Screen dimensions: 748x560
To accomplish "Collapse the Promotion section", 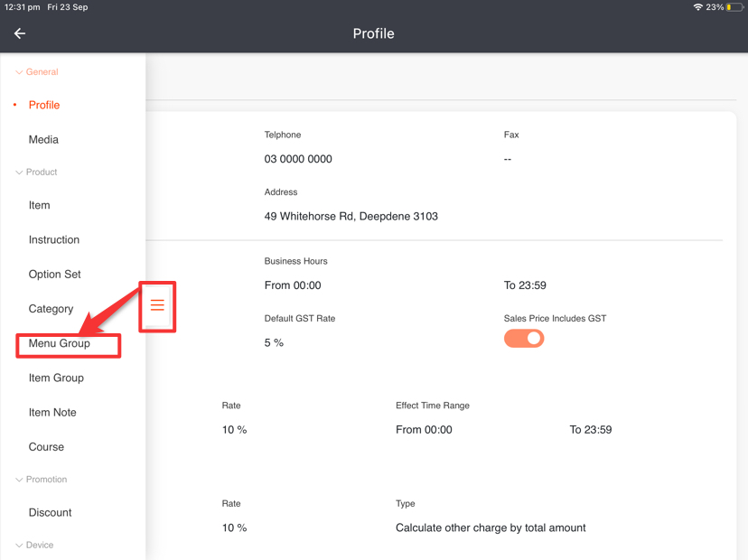I will [19, 481].
